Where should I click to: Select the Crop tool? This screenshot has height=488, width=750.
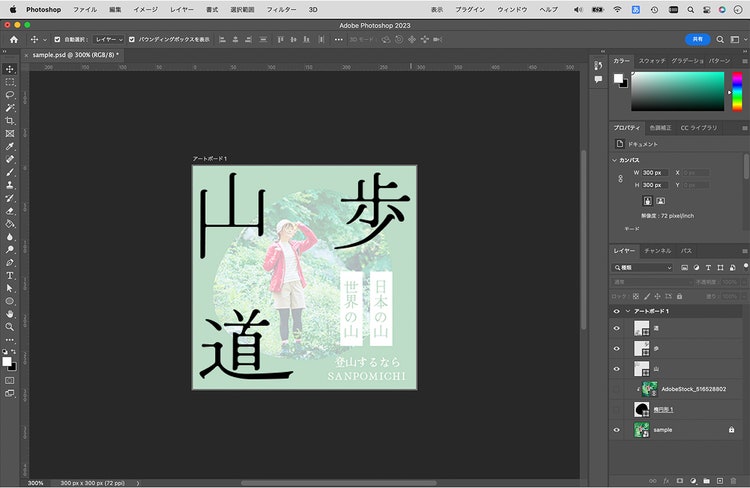point(10,121)
